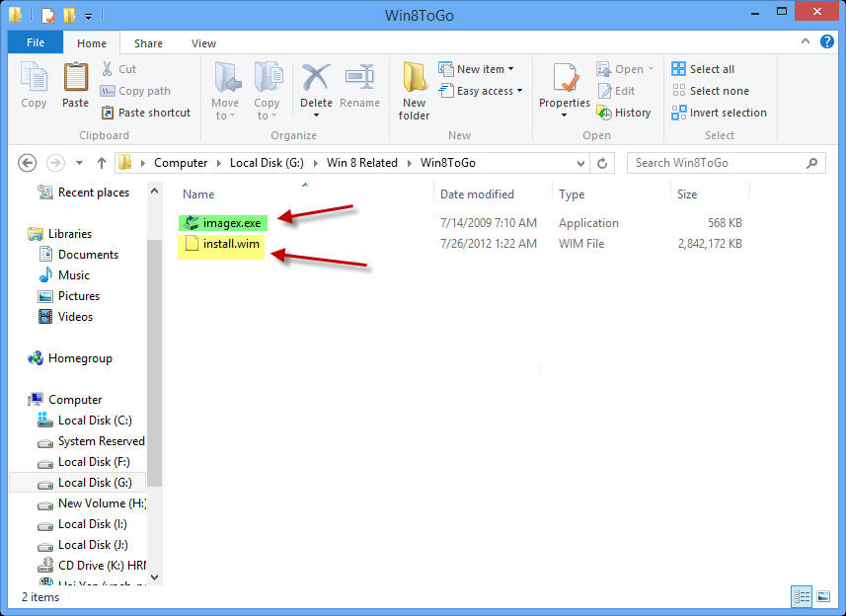
Task: Open System Reserved drive
Action: pyautogui.click(x=91, y=441)
